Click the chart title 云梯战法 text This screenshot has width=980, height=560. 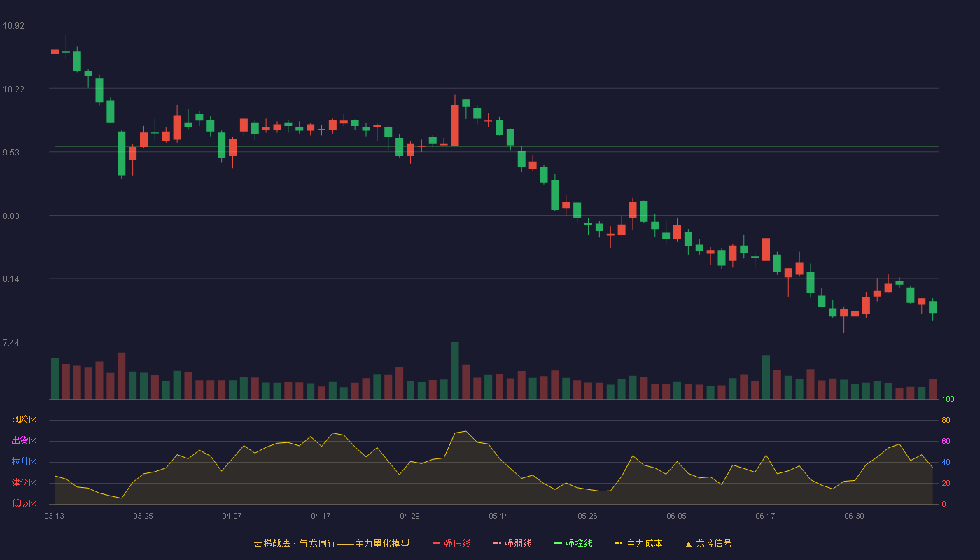coord(272,543)
